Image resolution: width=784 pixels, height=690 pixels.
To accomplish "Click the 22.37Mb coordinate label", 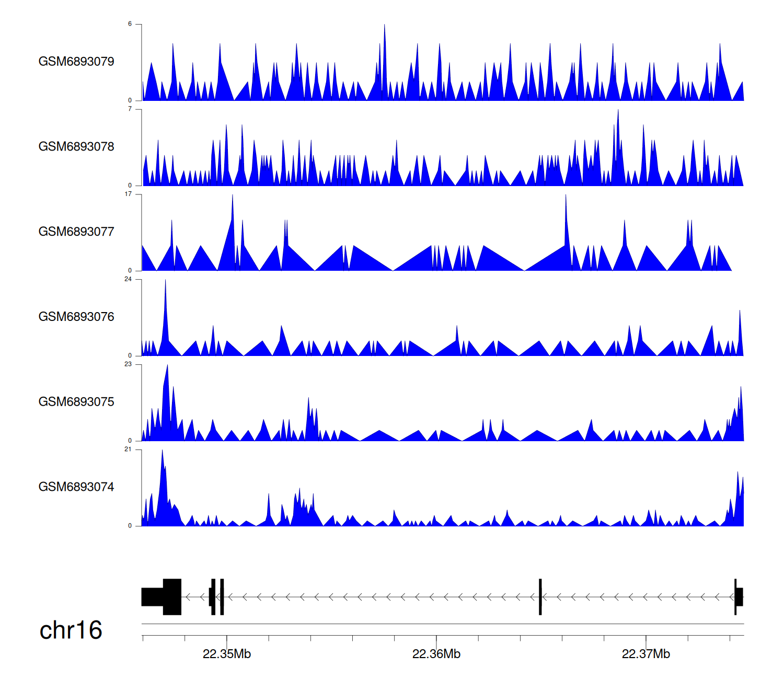I will [x=646, y=654].
